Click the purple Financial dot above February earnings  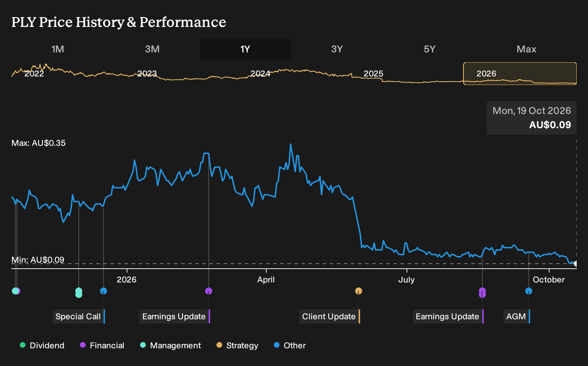[x=209, y=291]
